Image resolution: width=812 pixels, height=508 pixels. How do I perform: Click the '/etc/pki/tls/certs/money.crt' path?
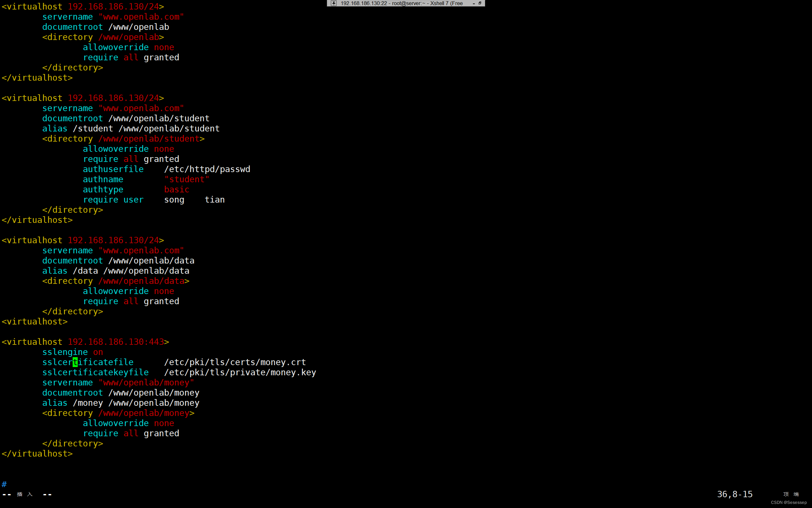(235, 362)
